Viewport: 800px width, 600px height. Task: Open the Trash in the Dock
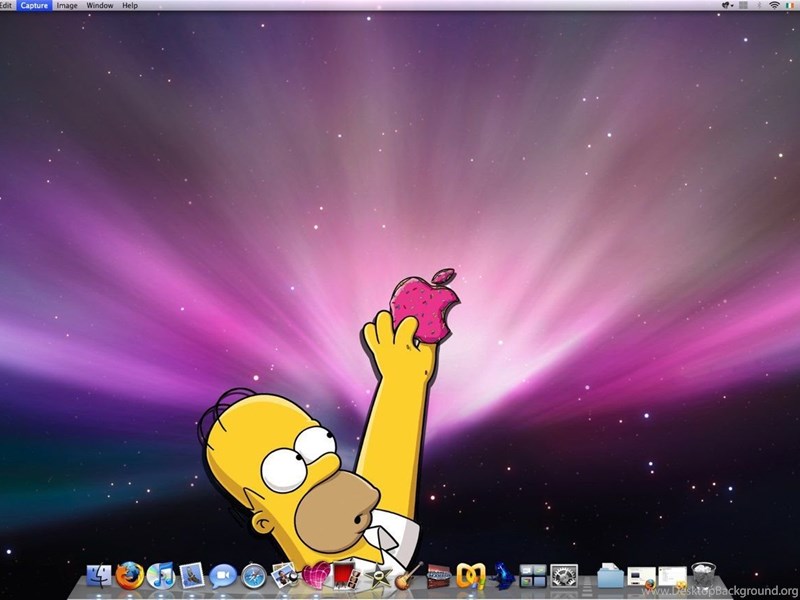point(704,576)
